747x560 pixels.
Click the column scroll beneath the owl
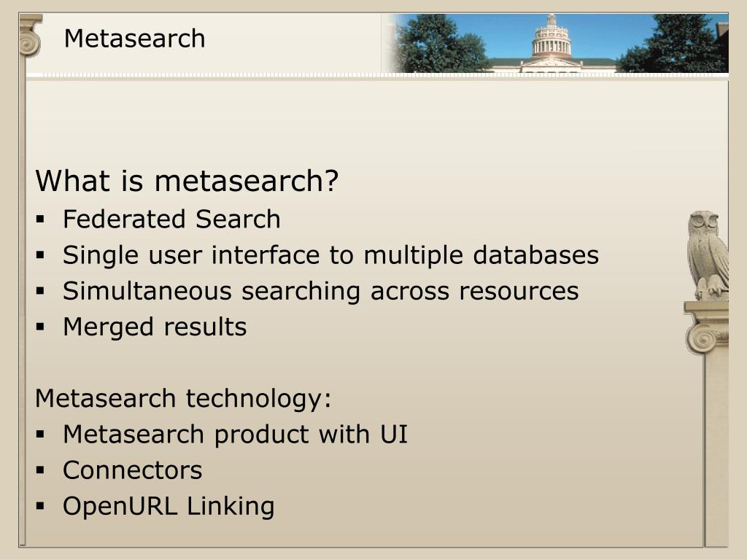[707, 328]
